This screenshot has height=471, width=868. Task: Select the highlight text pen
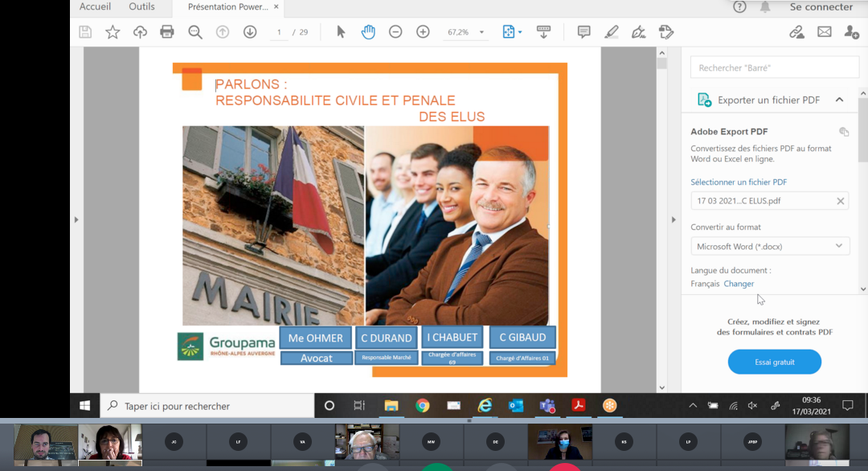[x=611, y=32]
